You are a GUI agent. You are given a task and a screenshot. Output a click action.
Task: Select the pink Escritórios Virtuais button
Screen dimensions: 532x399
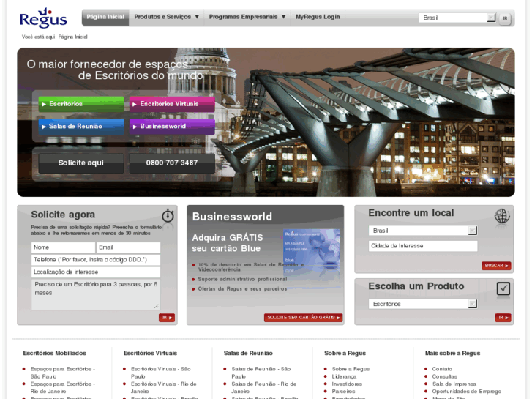point(172,104)
